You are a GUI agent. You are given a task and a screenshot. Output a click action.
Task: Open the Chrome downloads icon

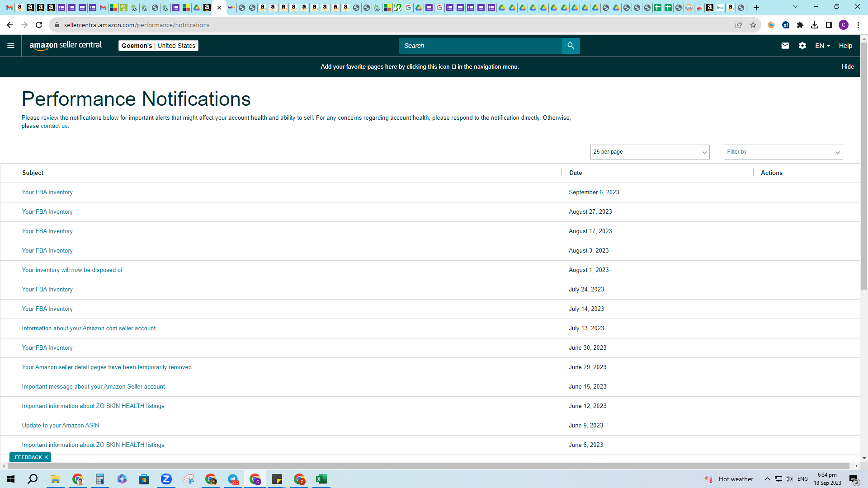click(815, 25)
